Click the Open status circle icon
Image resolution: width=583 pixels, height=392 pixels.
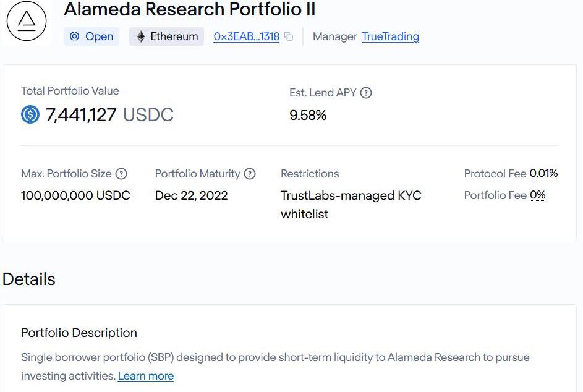(x=75, y=36)
